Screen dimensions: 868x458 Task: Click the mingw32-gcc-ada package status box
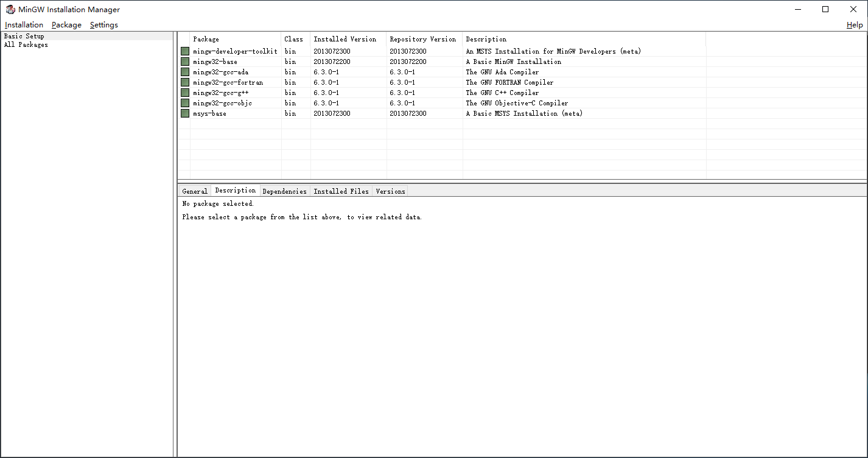[x=185, y=72]
